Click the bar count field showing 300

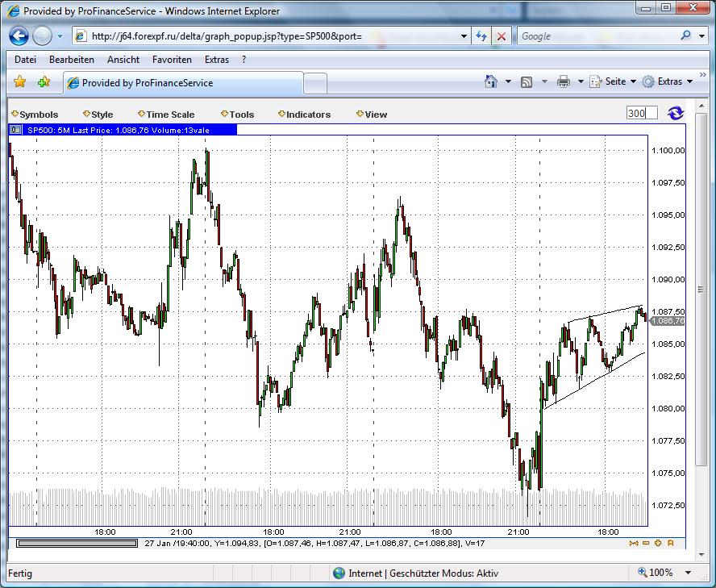642,113
